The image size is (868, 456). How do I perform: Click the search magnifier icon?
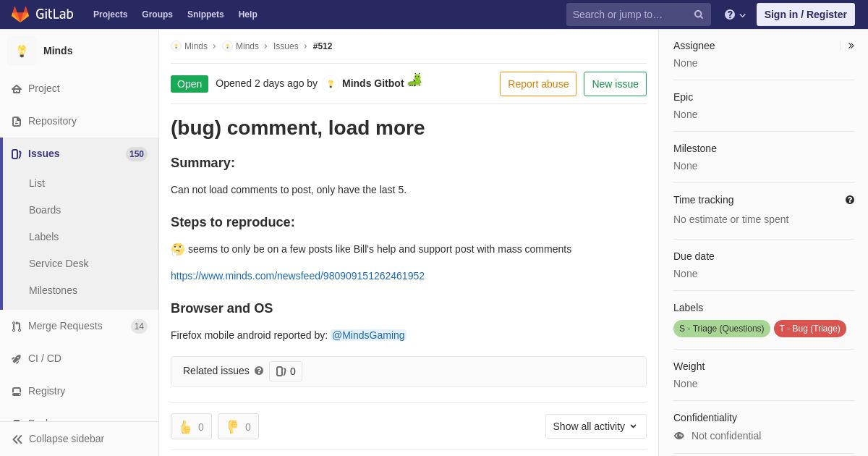coord(699,14)
